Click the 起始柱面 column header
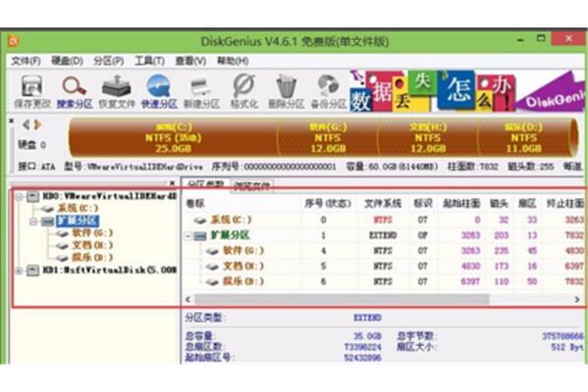 point(462,204)
